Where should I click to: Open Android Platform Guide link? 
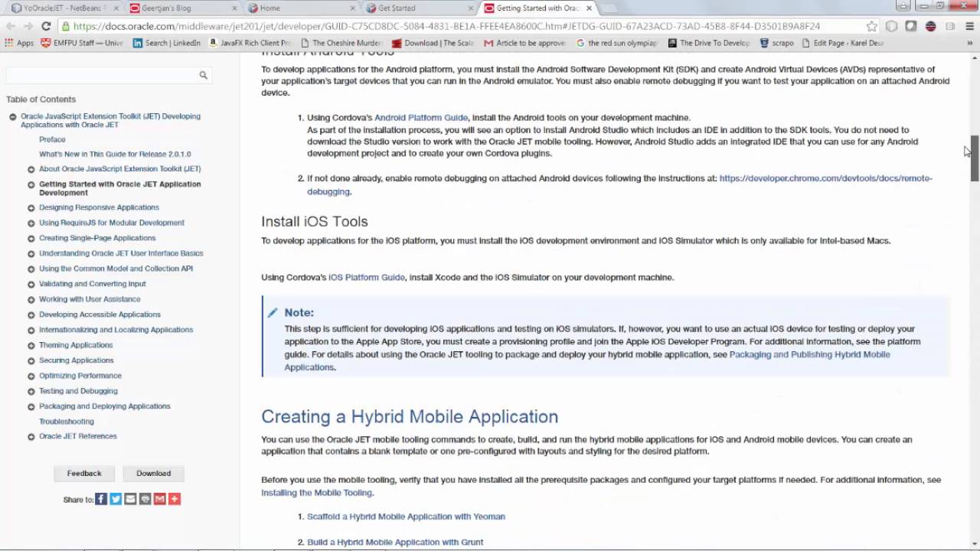click(x=421, y=118)
